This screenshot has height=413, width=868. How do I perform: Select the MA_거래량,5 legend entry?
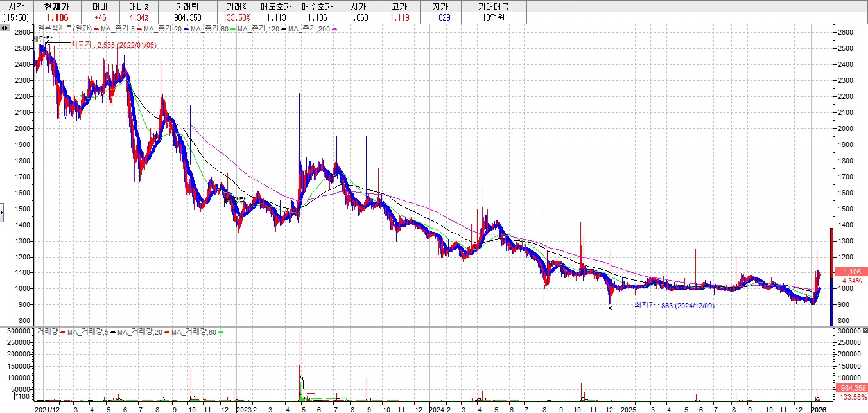(x=88, y=331)
